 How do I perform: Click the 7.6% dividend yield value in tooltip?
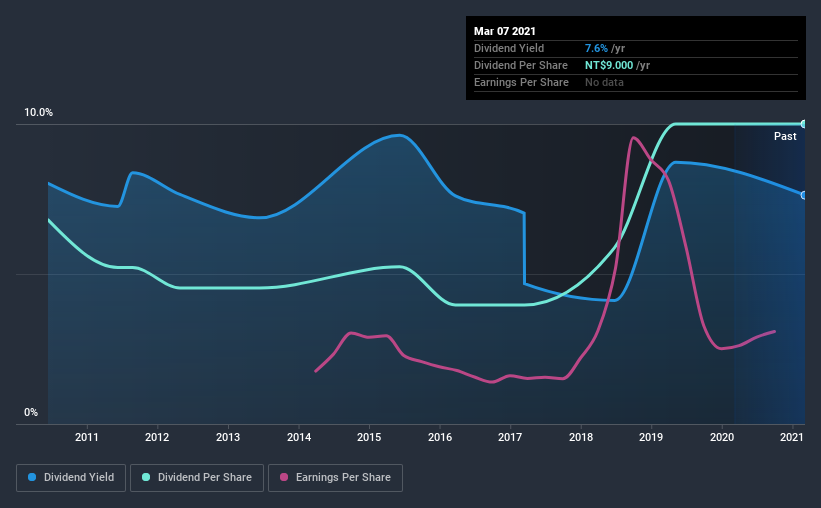(x=596, y=48)
